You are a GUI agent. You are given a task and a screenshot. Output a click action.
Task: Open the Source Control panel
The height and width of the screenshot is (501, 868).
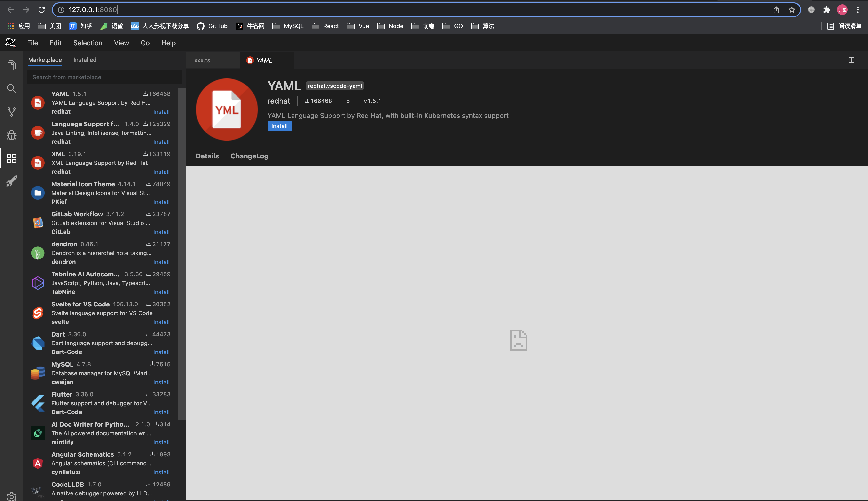(x=11, y=111)
